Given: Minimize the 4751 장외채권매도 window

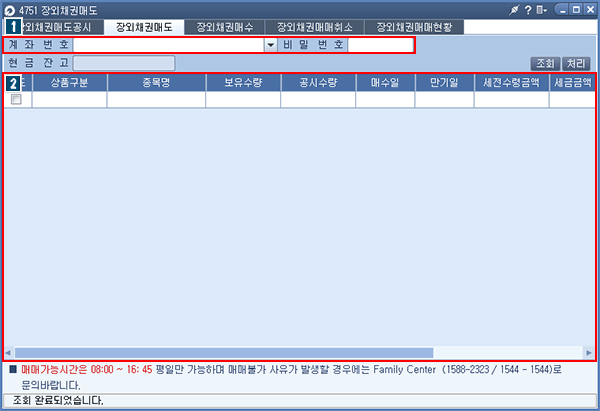Looking at the screenshot, I should [562, 10].
